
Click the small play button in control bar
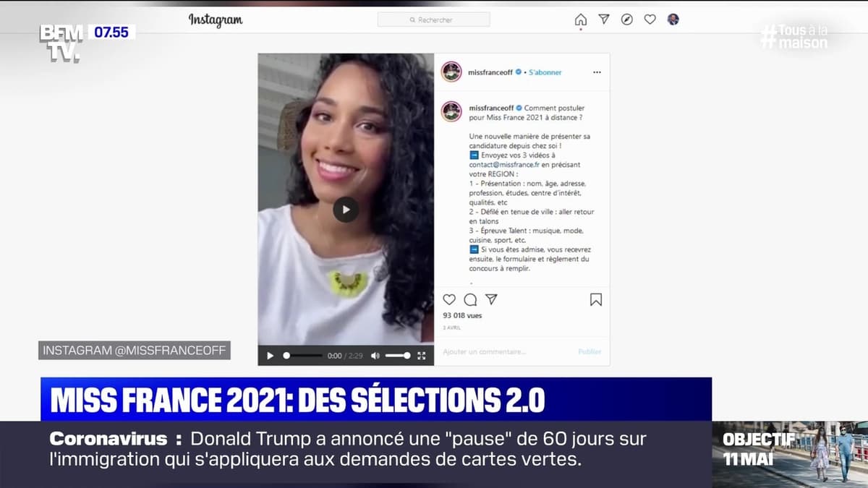pos(271,356)
